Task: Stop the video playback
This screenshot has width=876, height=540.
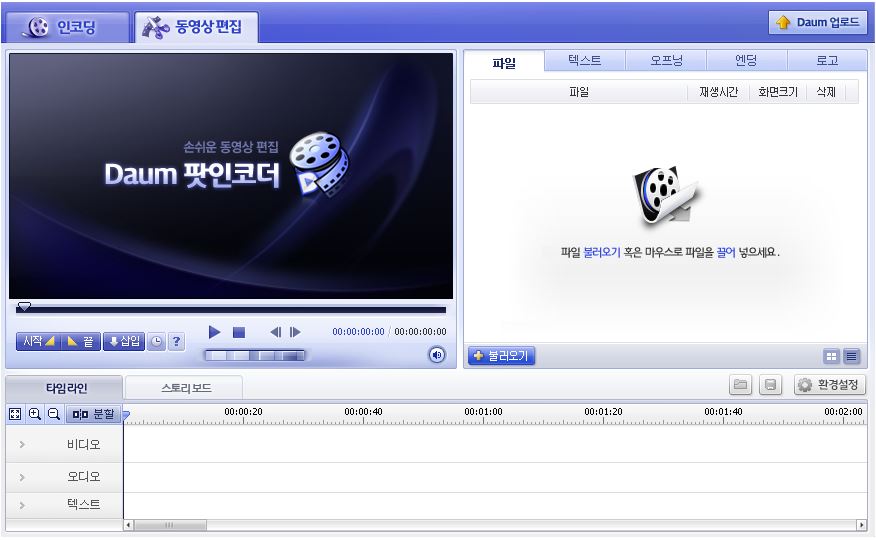Action: click(239, 332)
